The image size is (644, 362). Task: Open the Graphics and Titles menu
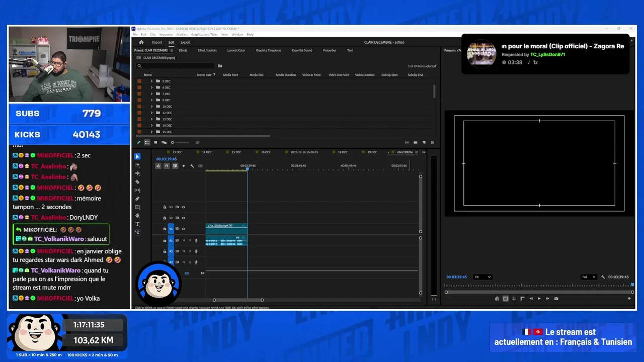(204, 35)
